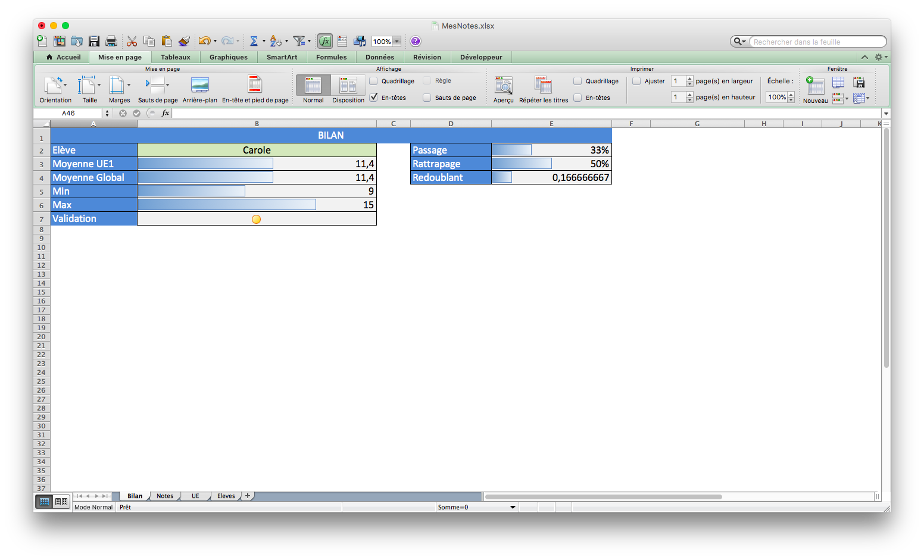Uncheck the En-têtes checkbox under Affichage
This screenshot has width=924, height=560.
pos(374,97)
